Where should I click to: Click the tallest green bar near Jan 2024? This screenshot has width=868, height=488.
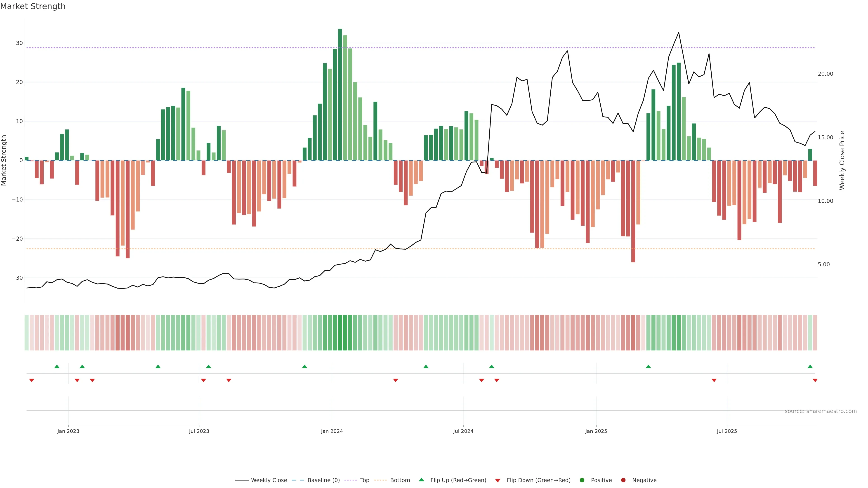(340, 94)
